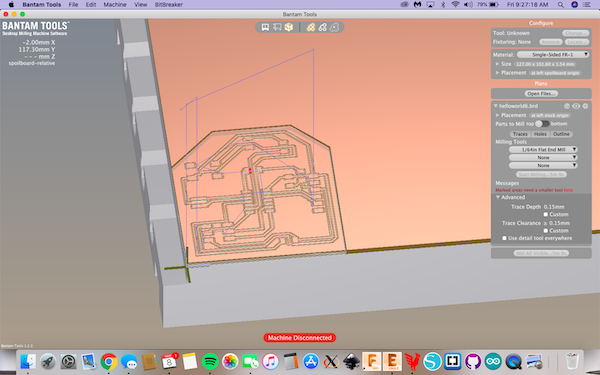The image size is (600, 375).
Task: Select the top view icon in view toolbar
Action: click(x=277, y=27)
